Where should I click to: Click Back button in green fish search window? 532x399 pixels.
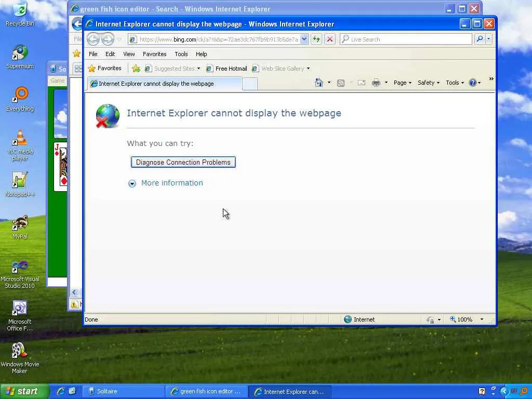pyautogui.click(x=78, y=24)
